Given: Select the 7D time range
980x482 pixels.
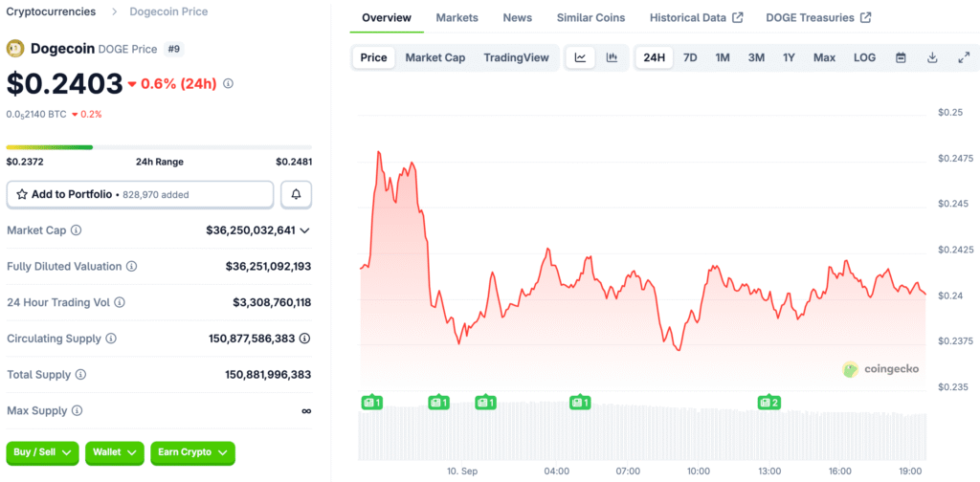Looking at the screenshot, I should pyautogui.click(x=690, y=57).
